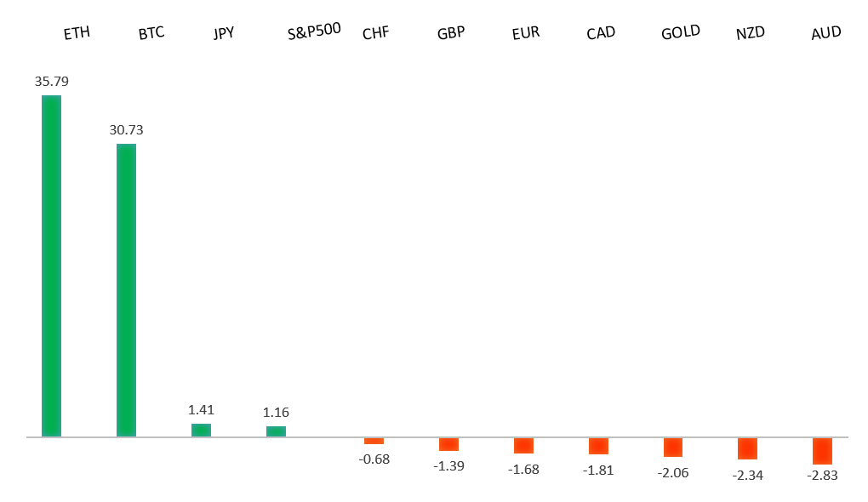The width and height of the screenshot is (868, 502).
Task: Select the green BTC bar
Action: click(x=126, y=290)
